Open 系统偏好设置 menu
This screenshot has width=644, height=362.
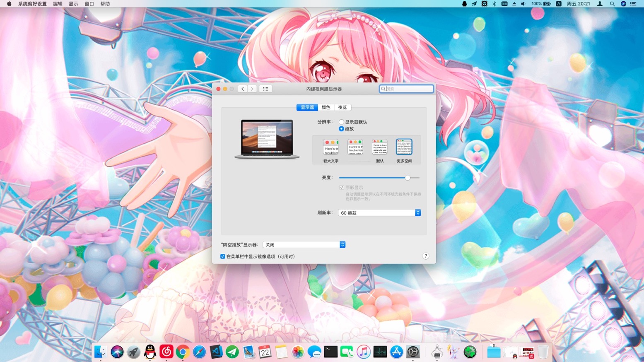pyautogui.click(x=32, y=4)
